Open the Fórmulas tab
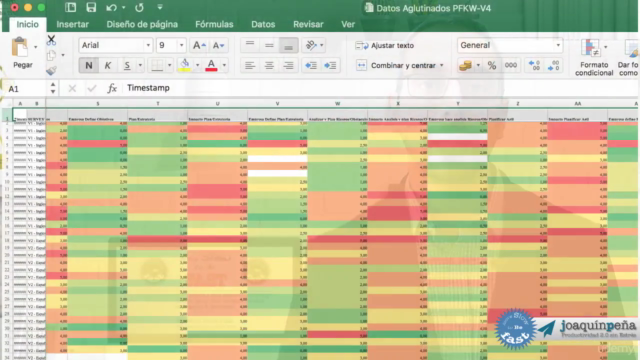The height and width of the screenshot is (360, 640). (214, 24)
